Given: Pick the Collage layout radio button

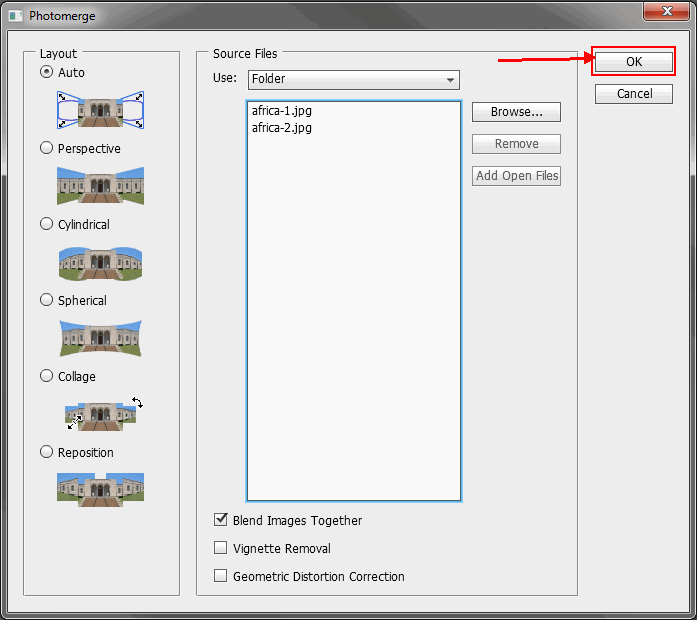Looking at the screenshot, I should pos(46,376).
